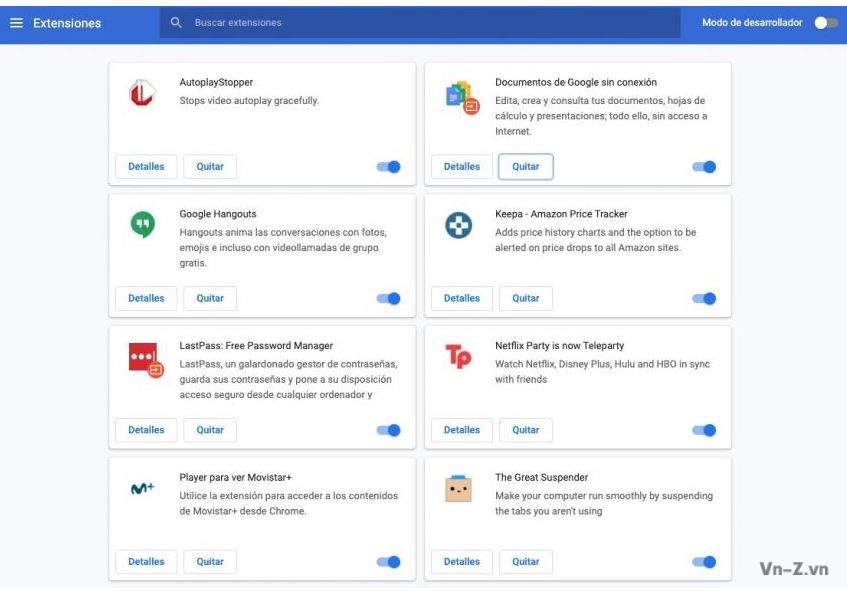Toggle off LastPass extension

click(x=388, y=430)
